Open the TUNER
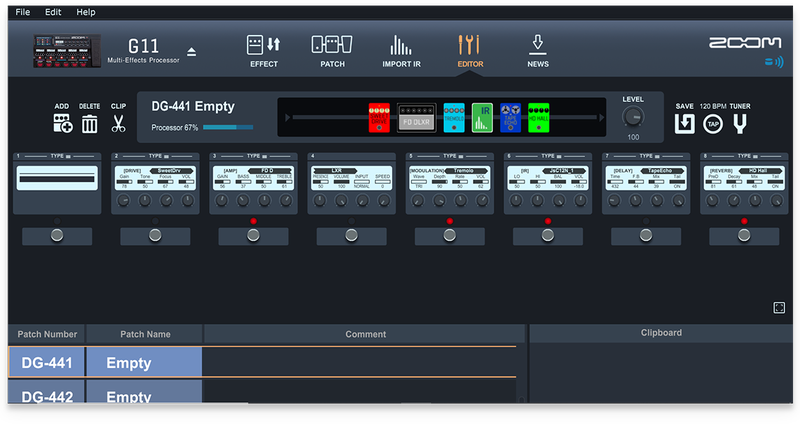The height and width of the screenshot is (437, 800). coord(740,124)
